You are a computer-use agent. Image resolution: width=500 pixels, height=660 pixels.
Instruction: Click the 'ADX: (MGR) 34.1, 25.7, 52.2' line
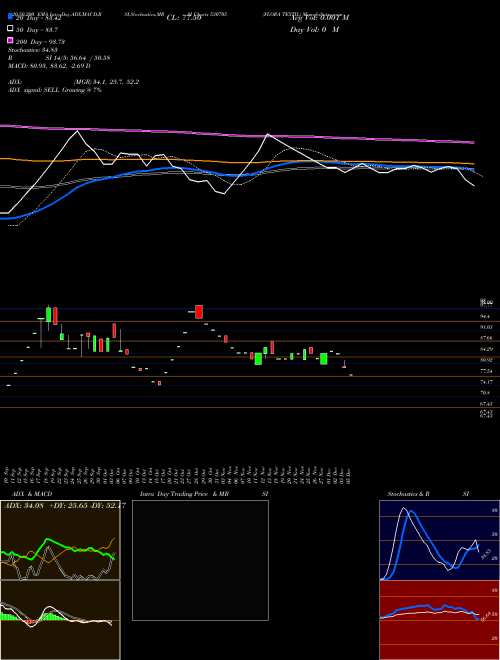(73, 82)
